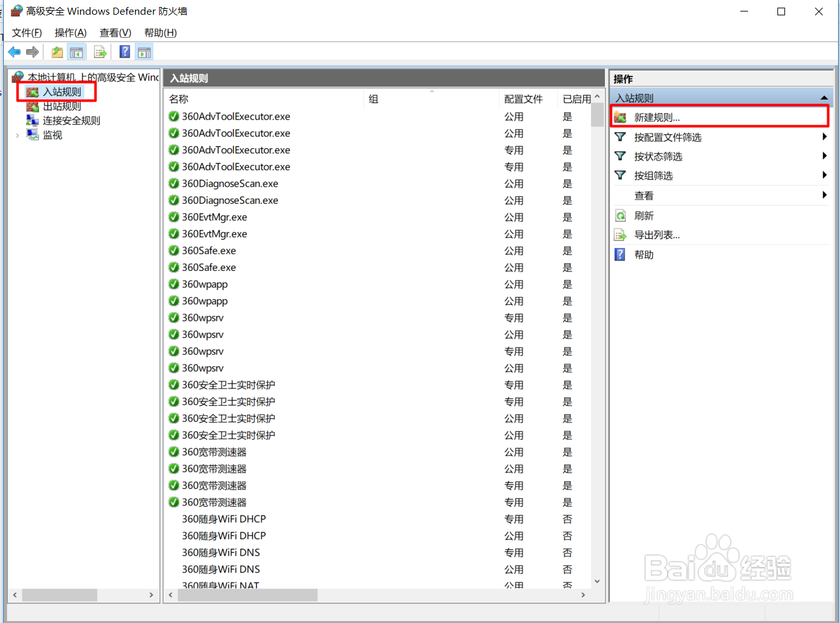Click the 连接安全规则 computers icon in the tree
This screenshot has height=623, width=840.
point(33,120)
